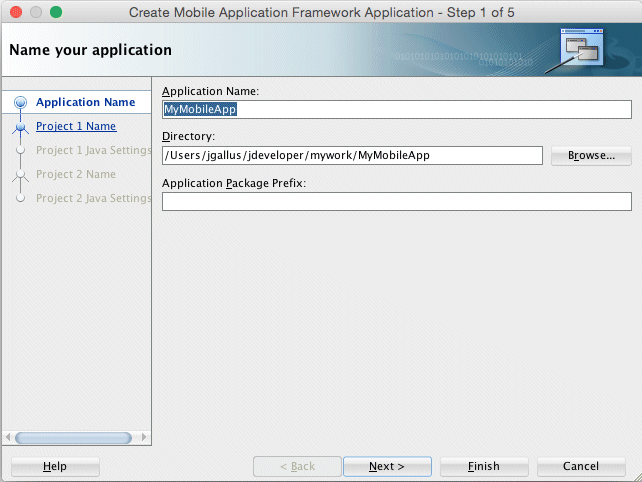Open the Browse directory chooser
The height and width of the screenshot is (482, 642).
(591, 156)
